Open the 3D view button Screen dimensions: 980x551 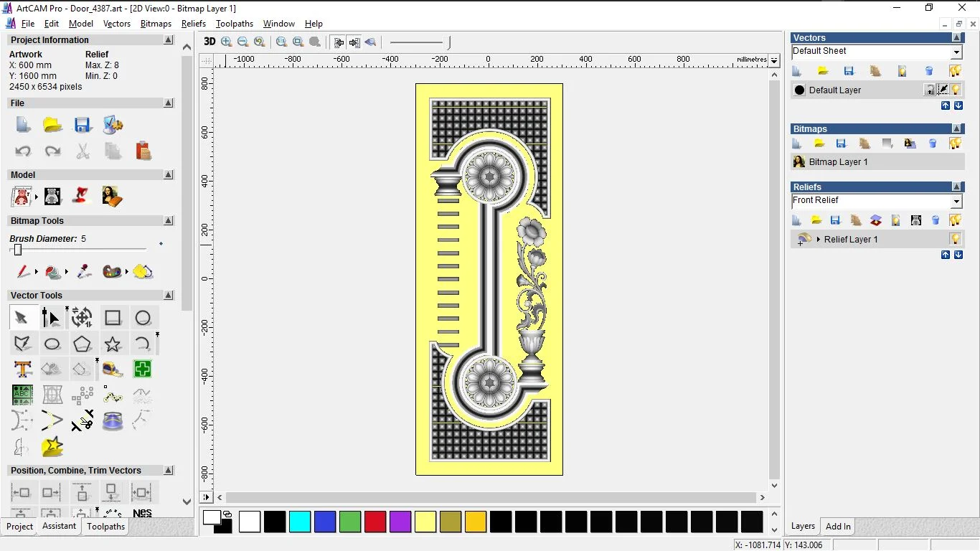209,42
